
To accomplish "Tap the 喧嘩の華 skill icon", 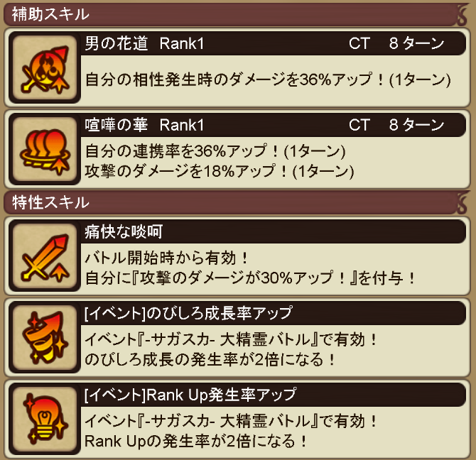I will click(45, 149).
